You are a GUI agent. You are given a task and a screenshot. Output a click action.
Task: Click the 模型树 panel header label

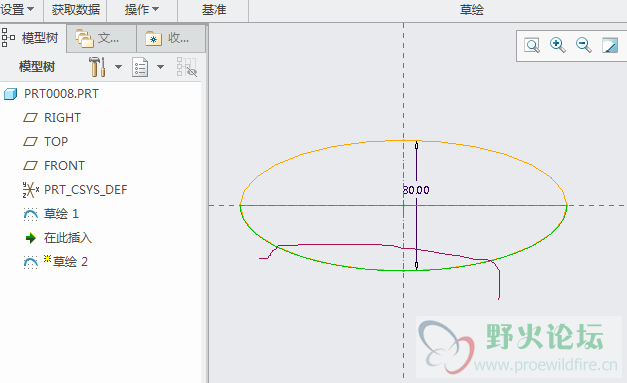tap(37, 67)
